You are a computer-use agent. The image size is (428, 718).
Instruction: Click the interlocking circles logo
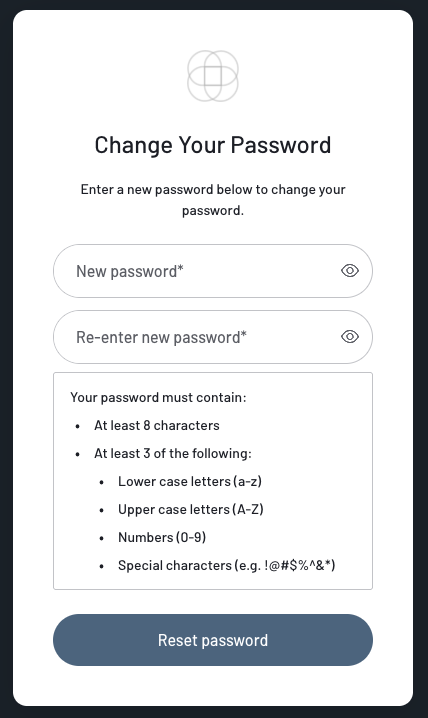point(213,76)
